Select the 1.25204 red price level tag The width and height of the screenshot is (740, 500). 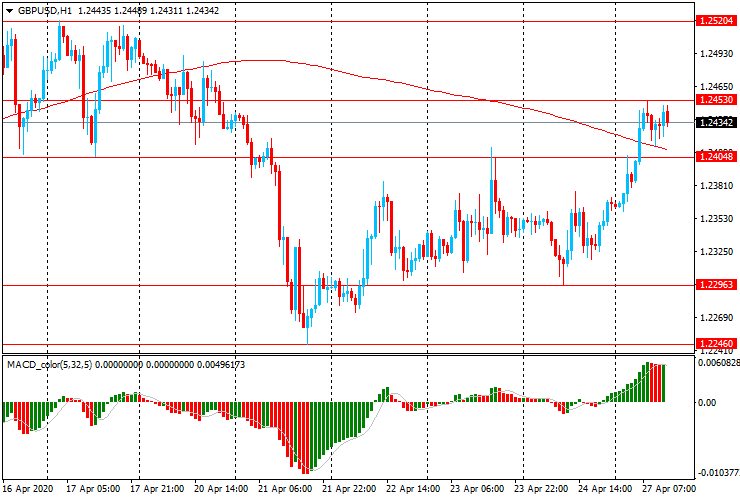pos(716,21)
